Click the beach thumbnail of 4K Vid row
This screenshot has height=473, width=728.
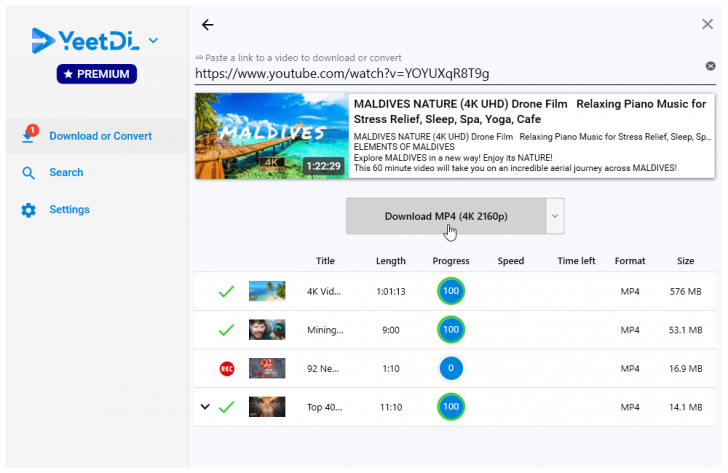(x=267, y=291)
